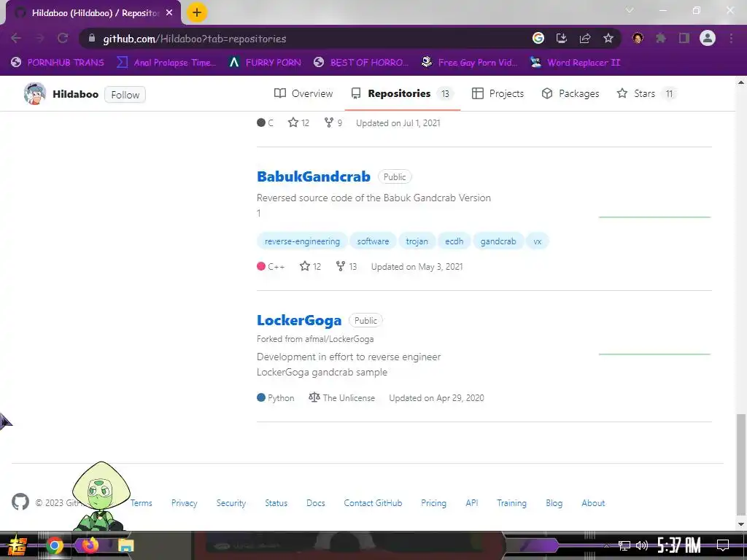The image size is (747, 560).
Task: Click the browser back arrow
Action: tap(16, 38)
